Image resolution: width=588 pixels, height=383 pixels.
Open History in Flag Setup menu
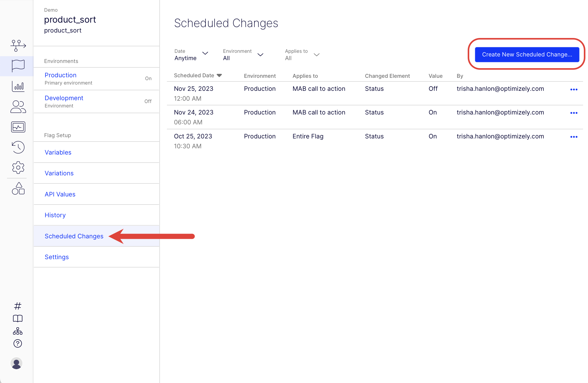[54, 215]
